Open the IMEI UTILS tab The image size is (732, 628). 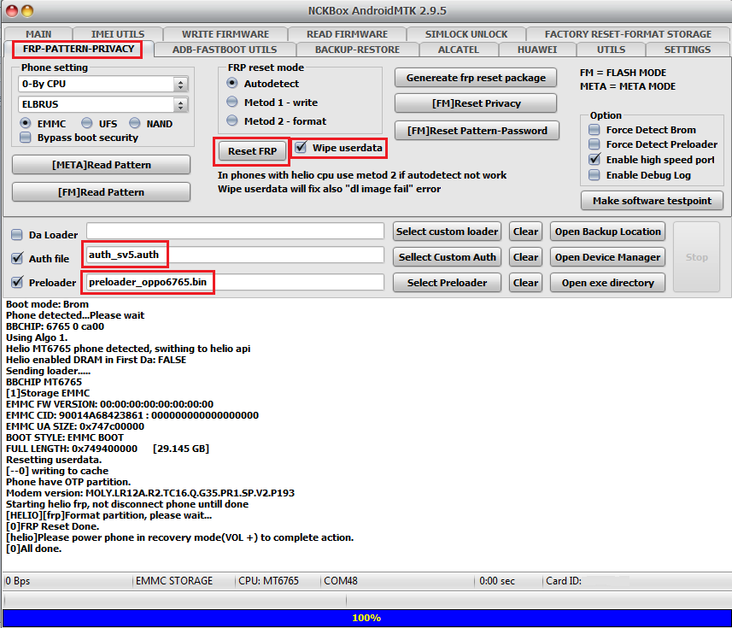tap(118, 34)
